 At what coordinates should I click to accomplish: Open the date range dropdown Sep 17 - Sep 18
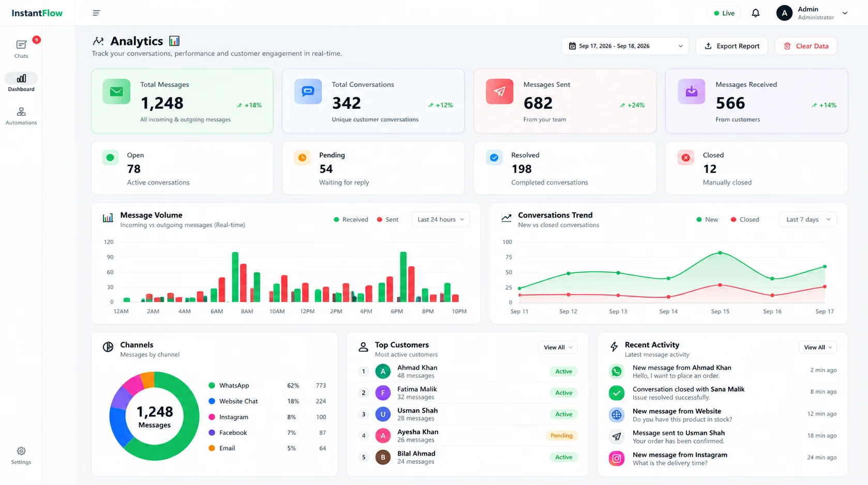point(625,46)
